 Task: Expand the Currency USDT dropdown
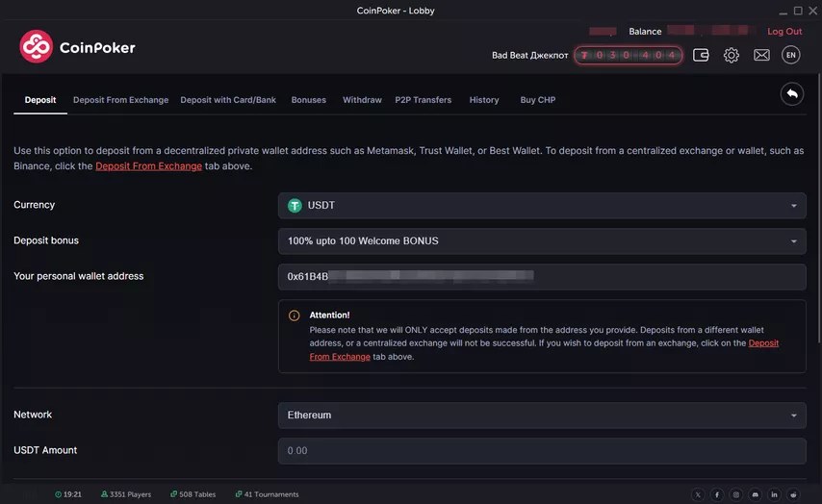(x=542, y=206)
